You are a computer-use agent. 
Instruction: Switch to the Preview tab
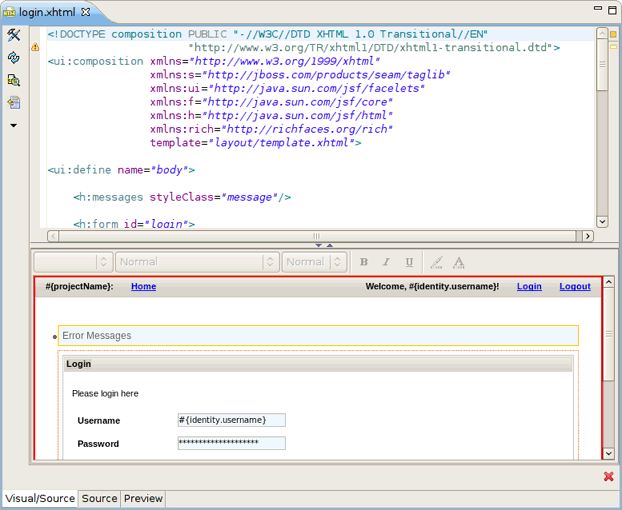tap(143, 498)
